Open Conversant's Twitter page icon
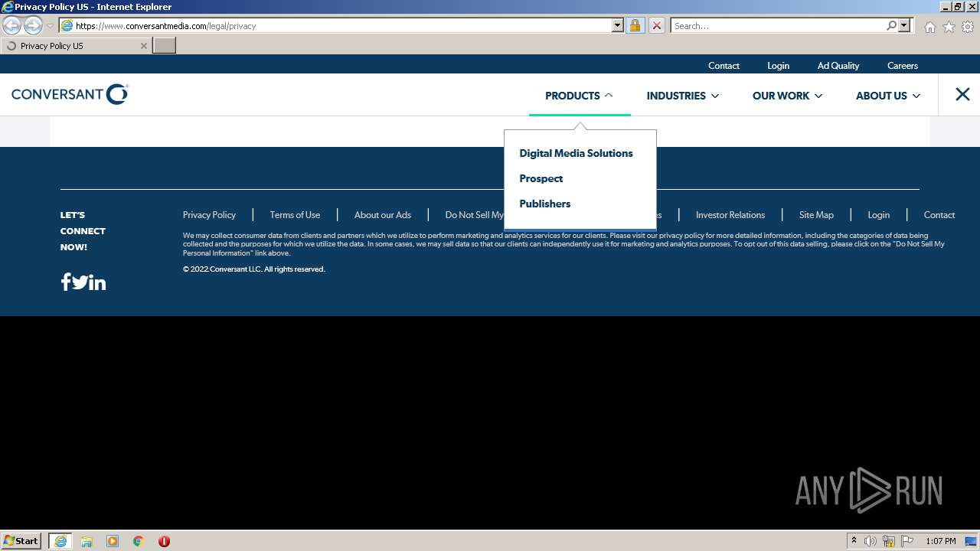Viewport: 980px width, 551px height. (80, 282)
